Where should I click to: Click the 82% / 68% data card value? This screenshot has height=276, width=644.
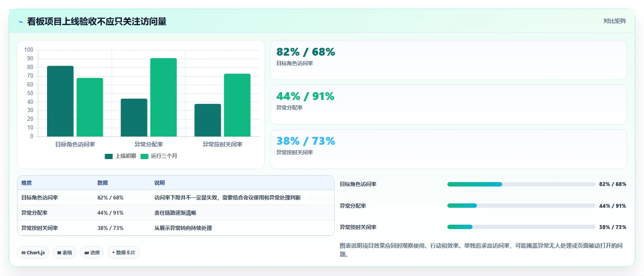[306, 52]
